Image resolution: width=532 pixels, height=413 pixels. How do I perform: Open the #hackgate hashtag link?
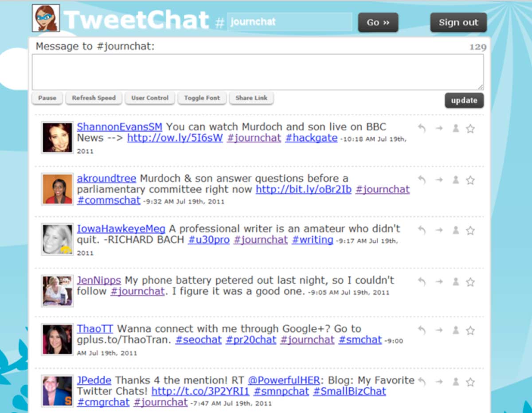point(311,138)
